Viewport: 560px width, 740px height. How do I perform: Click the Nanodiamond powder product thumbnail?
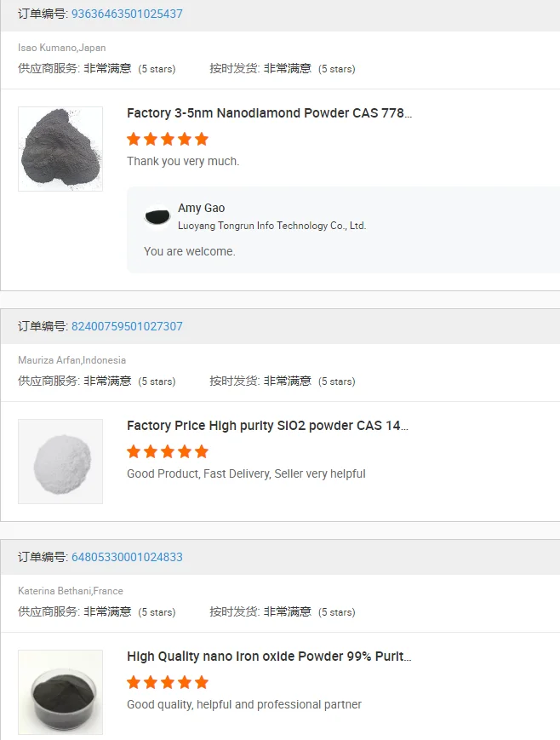coord(60,149)
